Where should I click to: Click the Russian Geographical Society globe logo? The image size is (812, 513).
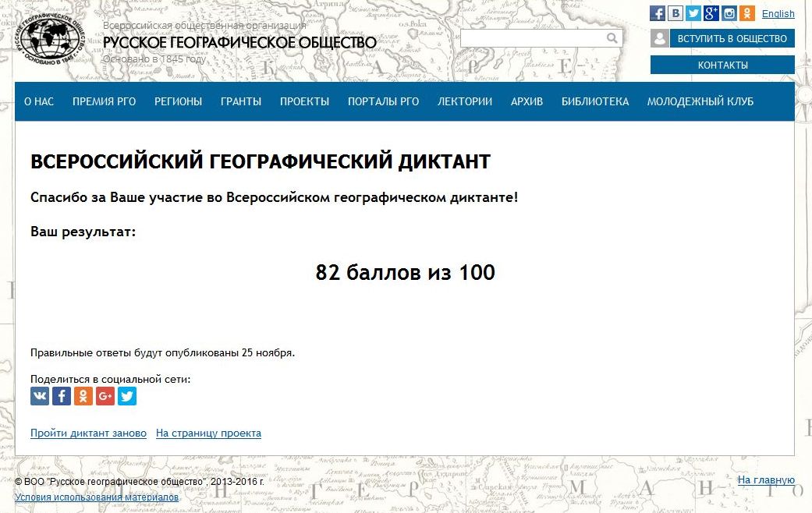pos(50,39)
